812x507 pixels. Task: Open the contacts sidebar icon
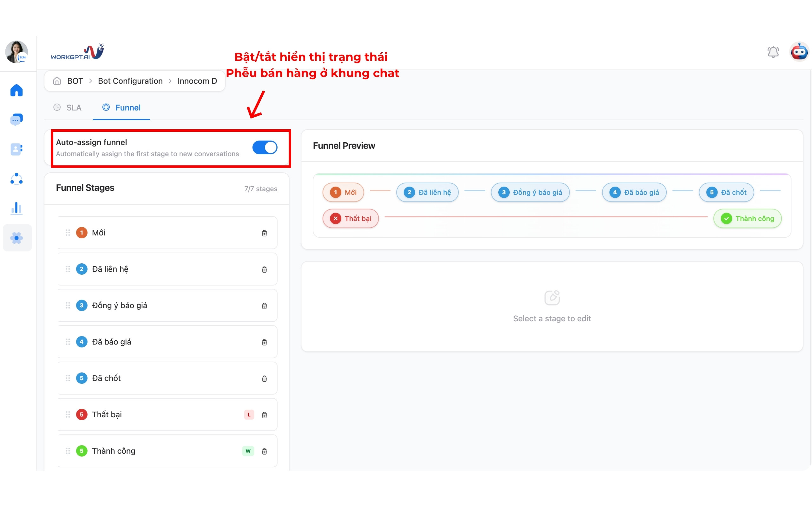(x=16, y=149)
